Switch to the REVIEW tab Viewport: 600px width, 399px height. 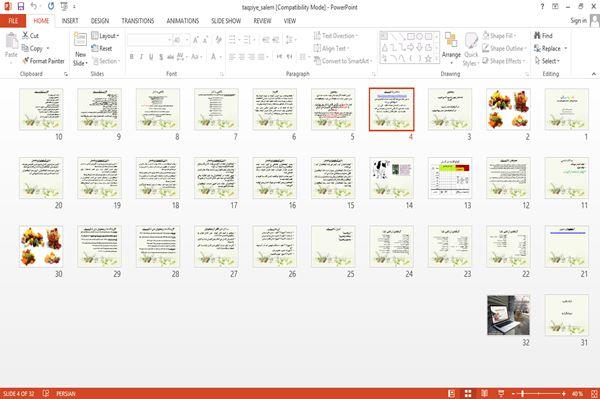(262, 21)
